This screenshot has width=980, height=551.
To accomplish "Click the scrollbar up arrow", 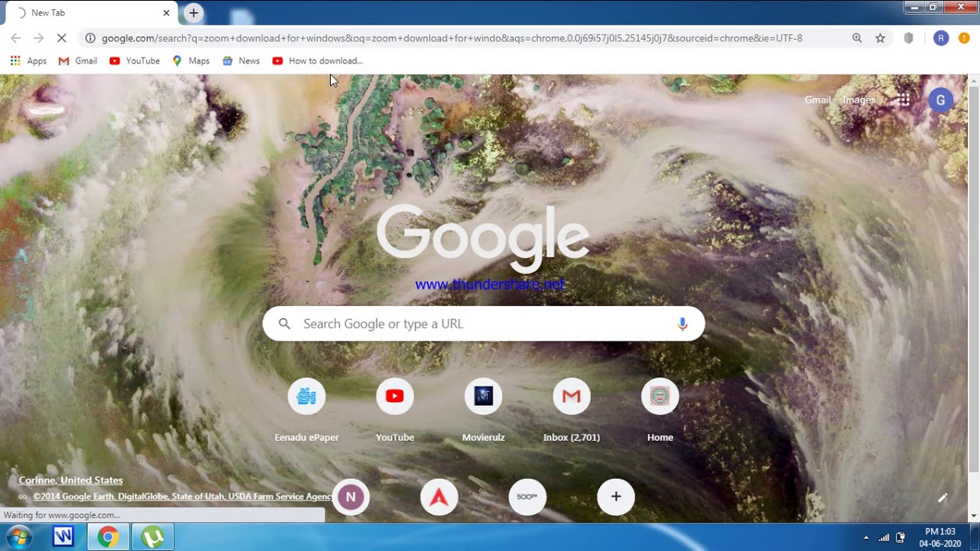I will [974, 80].
